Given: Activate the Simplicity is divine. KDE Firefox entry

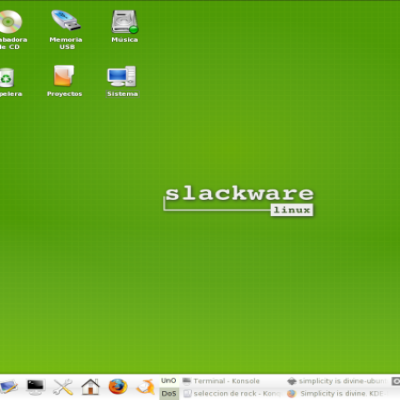Looking at the screenshot, I should 337,394.
